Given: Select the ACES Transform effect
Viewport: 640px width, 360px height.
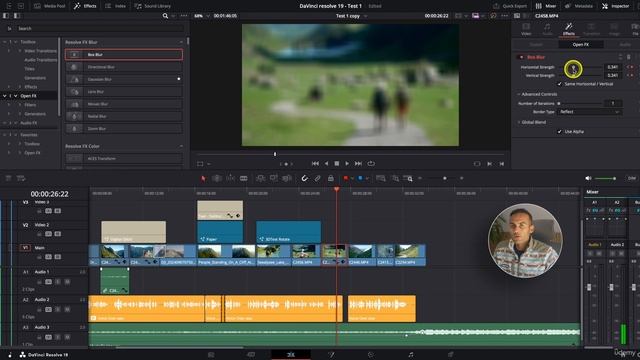Looking at the screenshot, I should [124, 158].
